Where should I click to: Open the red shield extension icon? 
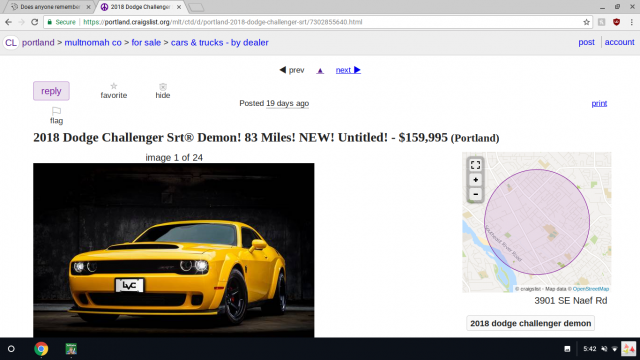(616, 22)
